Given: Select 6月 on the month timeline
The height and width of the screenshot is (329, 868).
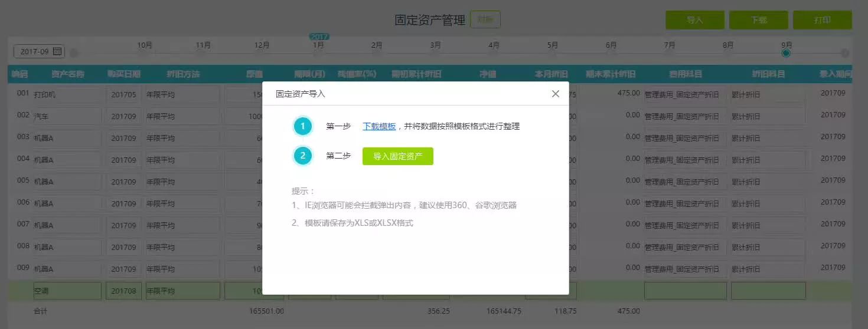Looking at the screenshot, I should 611,45.
